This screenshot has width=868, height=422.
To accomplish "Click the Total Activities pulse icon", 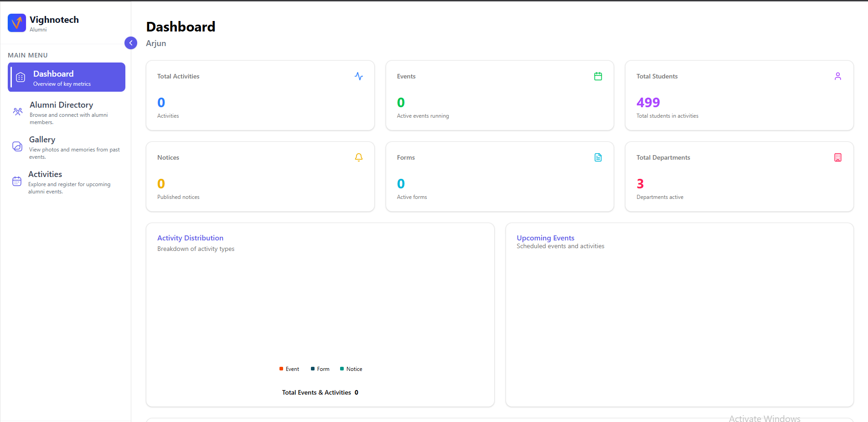I will click(359, 76).
